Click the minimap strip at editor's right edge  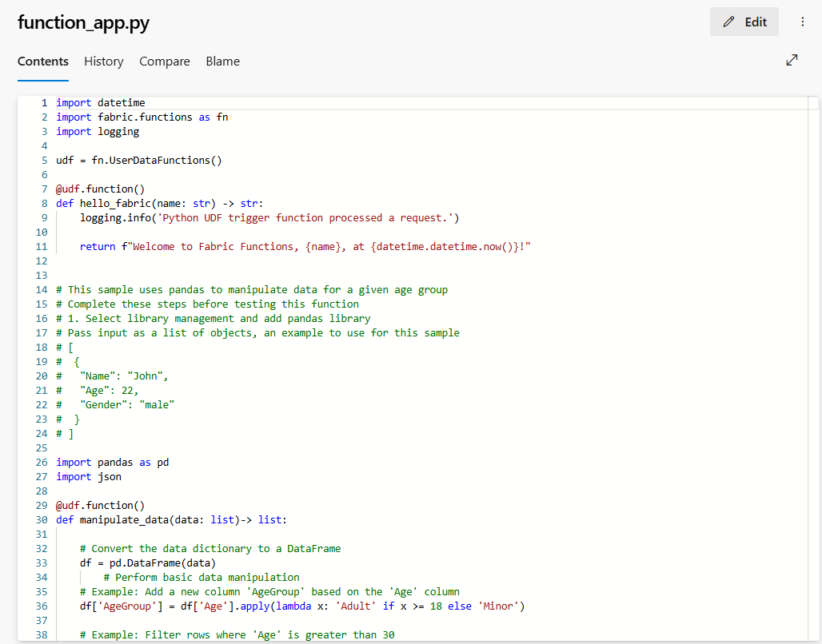[x=812, y=320]
